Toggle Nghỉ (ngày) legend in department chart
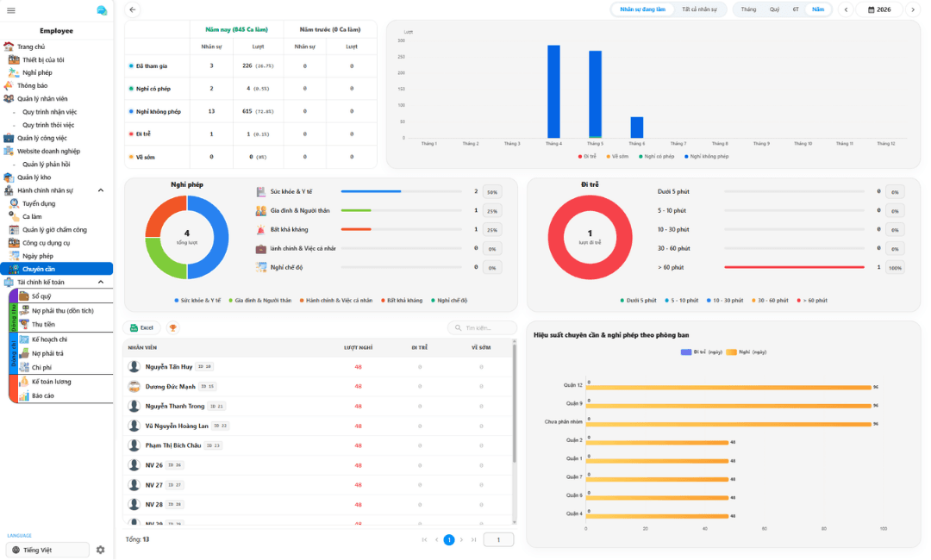931x560 pixels. [747, 352]
